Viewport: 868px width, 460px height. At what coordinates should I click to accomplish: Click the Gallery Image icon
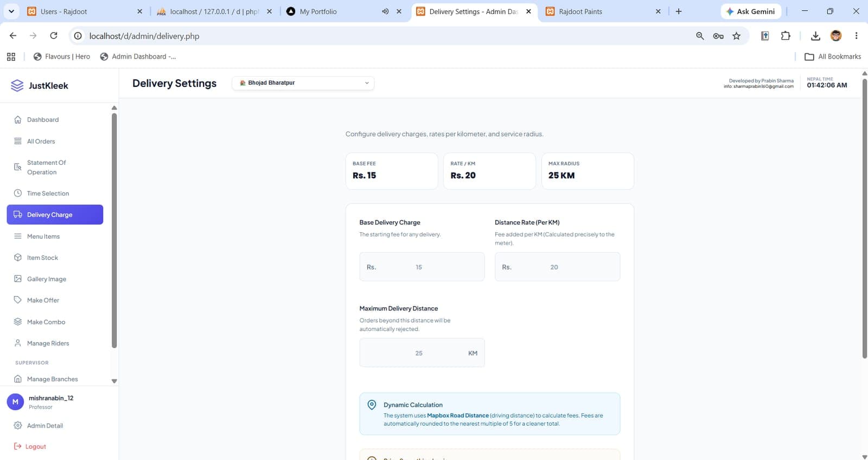(x=18, y=278)
